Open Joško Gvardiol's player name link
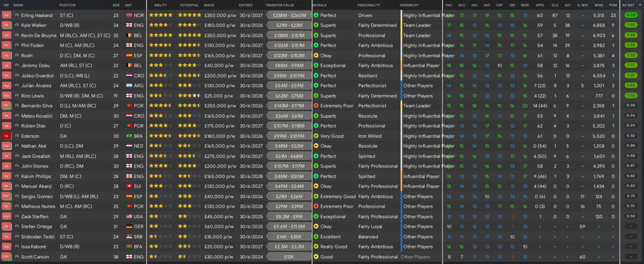Screen dimensions: 644x264 [x=37, y=75]
